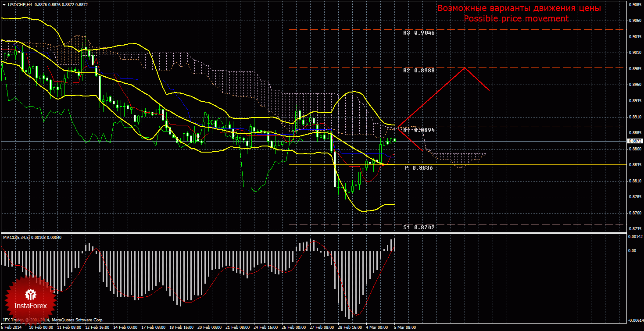Image resolution: width=644 pixels, height=331 pixels.
Task: Click 0.8985 on the price scale
Action: [x=635, y=69]
